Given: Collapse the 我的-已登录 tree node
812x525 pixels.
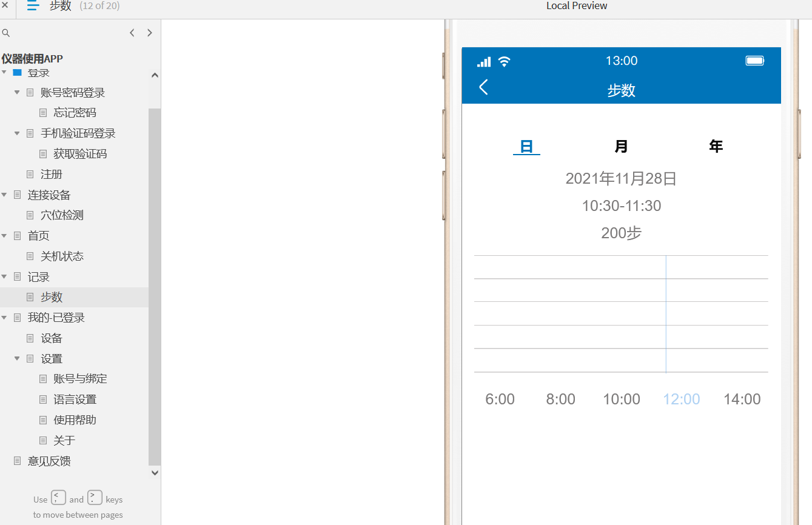Looking at the screenshot, I should coord(4,318).
